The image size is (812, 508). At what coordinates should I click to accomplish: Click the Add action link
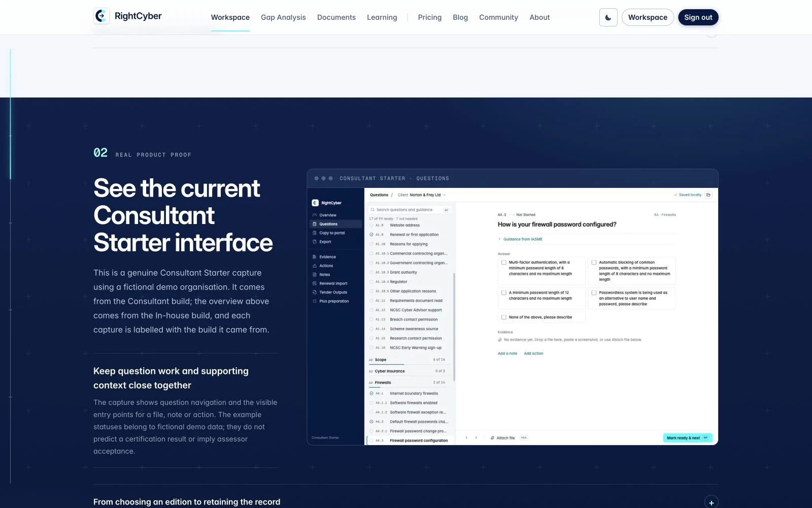coord(533,354)
